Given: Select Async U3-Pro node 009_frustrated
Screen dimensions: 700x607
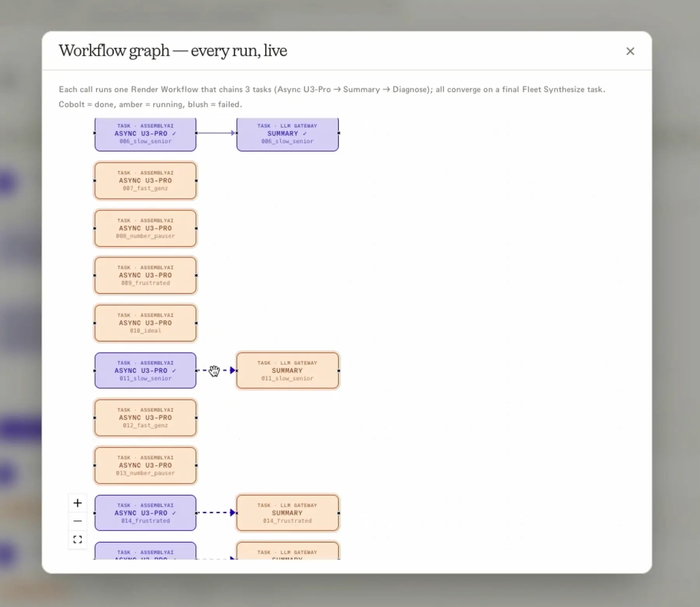Looking at the screenshot, I should coord(145,276).
